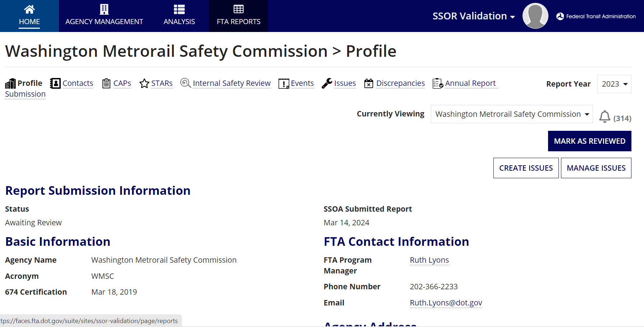Image resolution: width=644 pixels, height=327 pixels.
Task: Click the Issues wrench icon
Action: coord(327,83)
